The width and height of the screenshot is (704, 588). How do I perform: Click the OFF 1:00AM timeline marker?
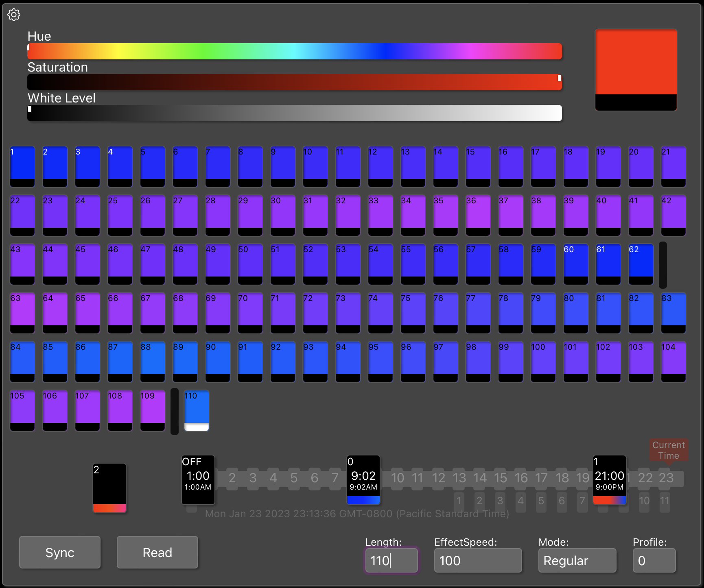[198, 479]
